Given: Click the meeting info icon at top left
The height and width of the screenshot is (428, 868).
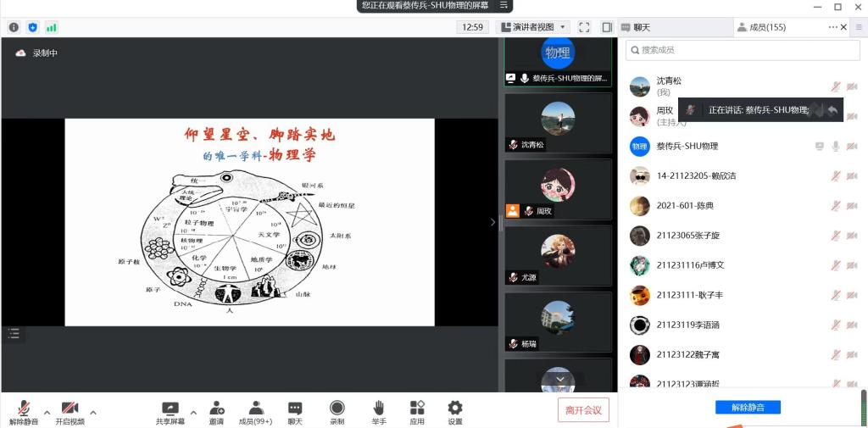Looking at the screenshot, I should 14,27.
